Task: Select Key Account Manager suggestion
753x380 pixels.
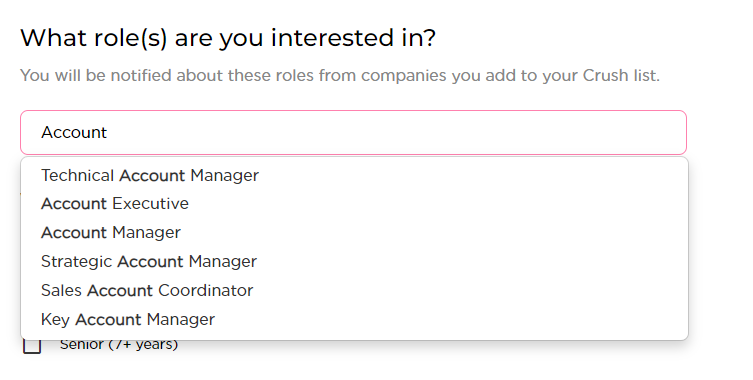Action: coord(354,319)
